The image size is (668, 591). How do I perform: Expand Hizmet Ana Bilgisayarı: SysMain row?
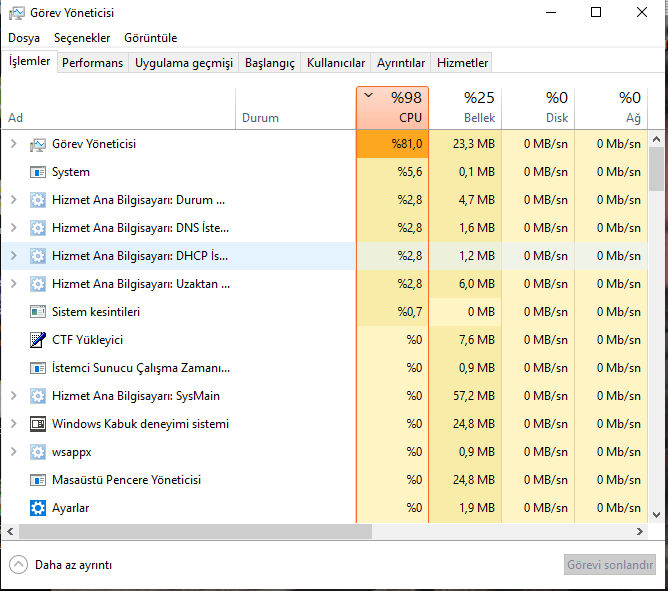(13, 395)
